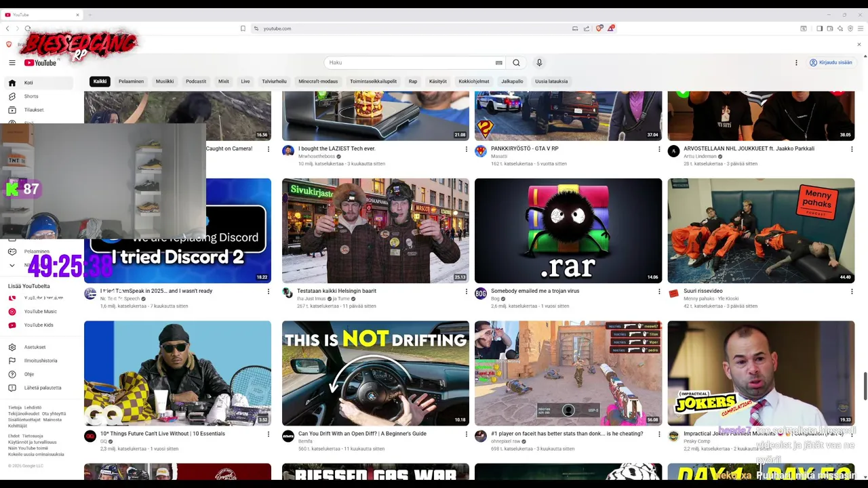Screen dimensions: 868x488
Task: Select the Musiikki filter chip
Action: click(x=165, y=81)
